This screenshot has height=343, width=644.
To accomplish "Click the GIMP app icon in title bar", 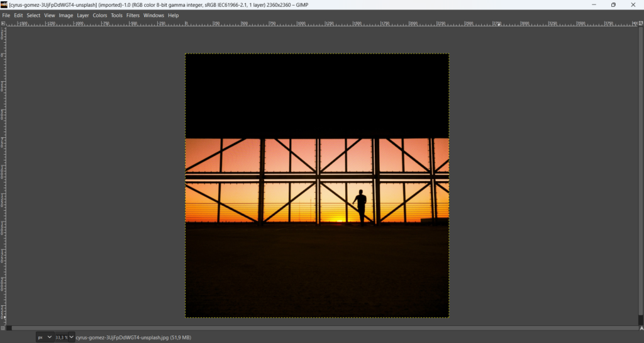I will pyautogui.click(x=4, y=4).
